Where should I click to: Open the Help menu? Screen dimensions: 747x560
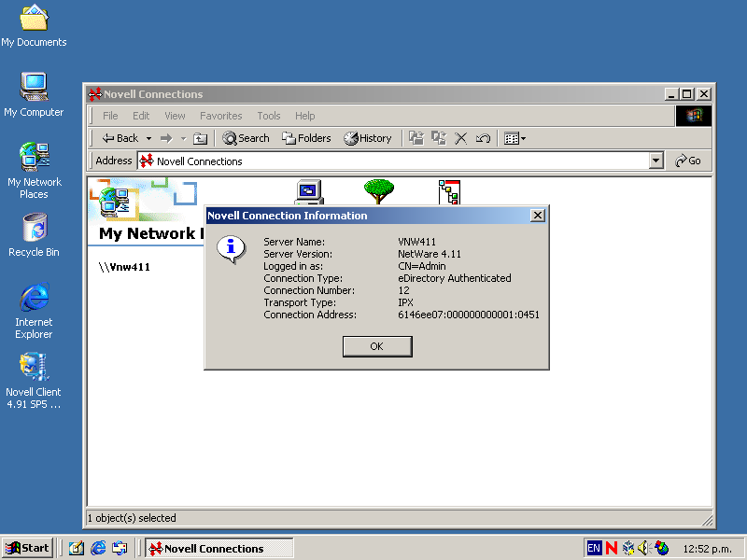305,116
